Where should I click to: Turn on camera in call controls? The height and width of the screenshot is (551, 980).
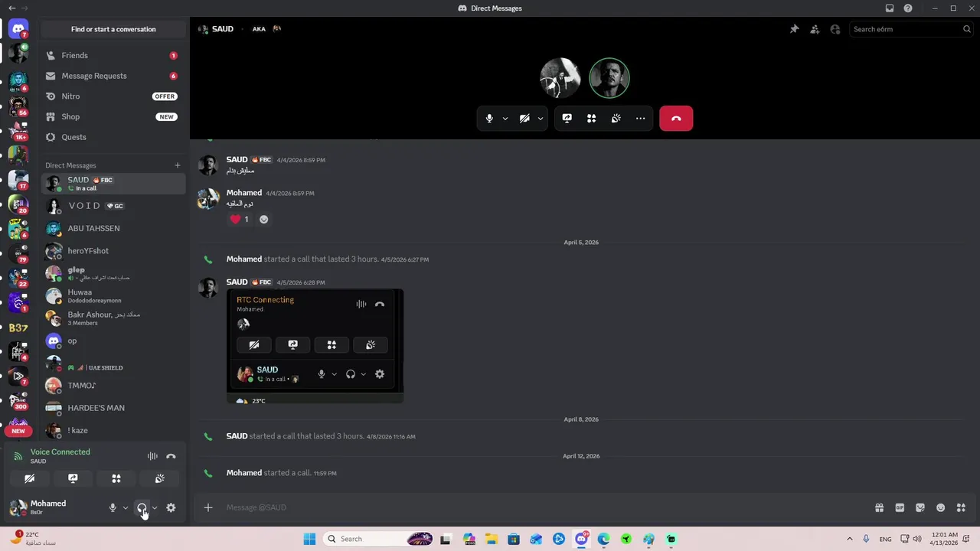[x=524, y=119]
